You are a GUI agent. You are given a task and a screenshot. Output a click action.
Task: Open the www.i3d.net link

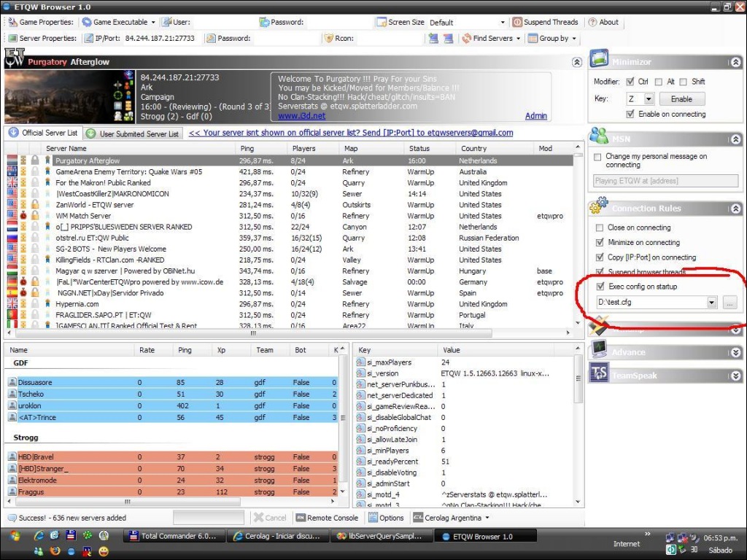click(301, 116)
